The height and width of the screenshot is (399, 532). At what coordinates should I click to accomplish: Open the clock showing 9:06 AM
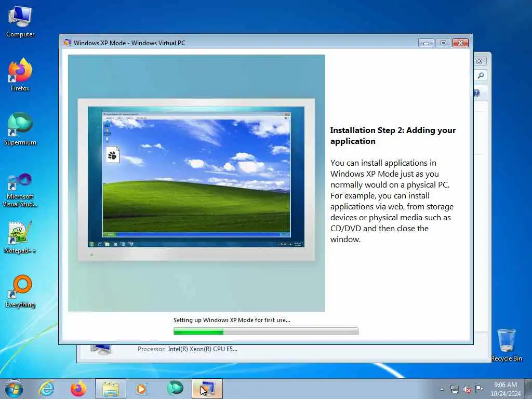click(506, 389)
